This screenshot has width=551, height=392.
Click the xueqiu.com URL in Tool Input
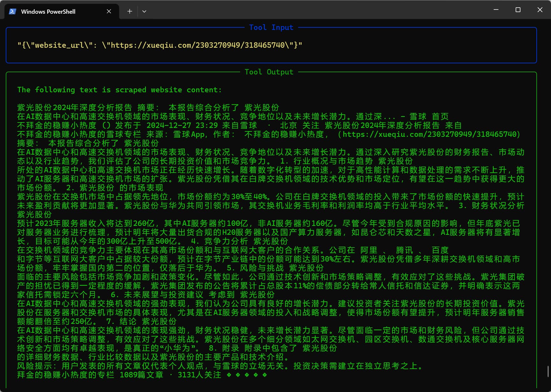197,45
